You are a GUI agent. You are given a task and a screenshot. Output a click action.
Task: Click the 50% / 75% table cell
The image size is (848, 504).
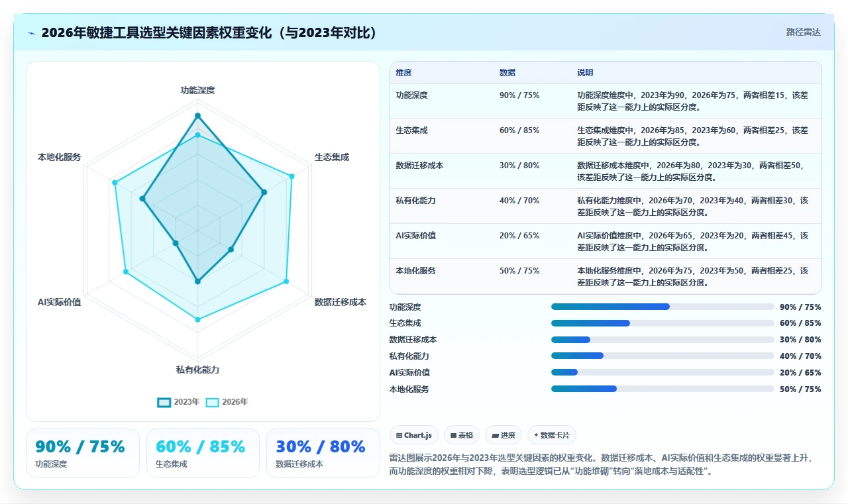pyautogui.click(x=519, y=271)
